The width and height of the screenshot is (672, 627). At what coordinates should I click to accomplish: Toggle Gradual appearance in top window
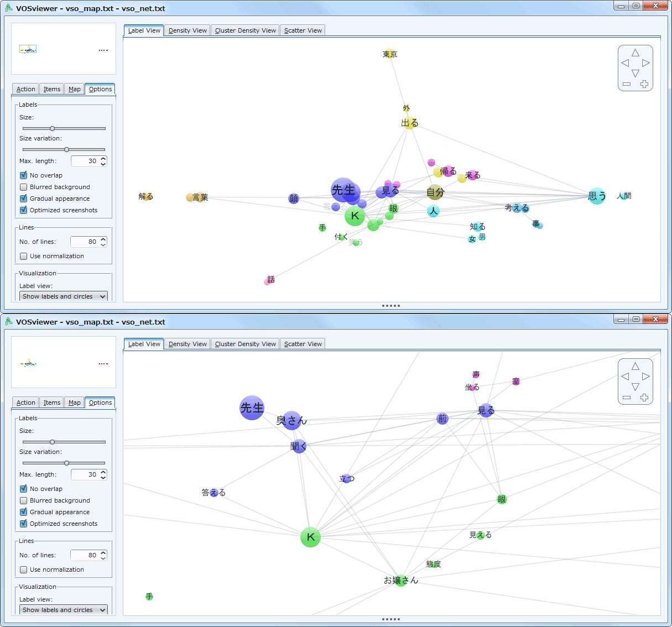23,198
